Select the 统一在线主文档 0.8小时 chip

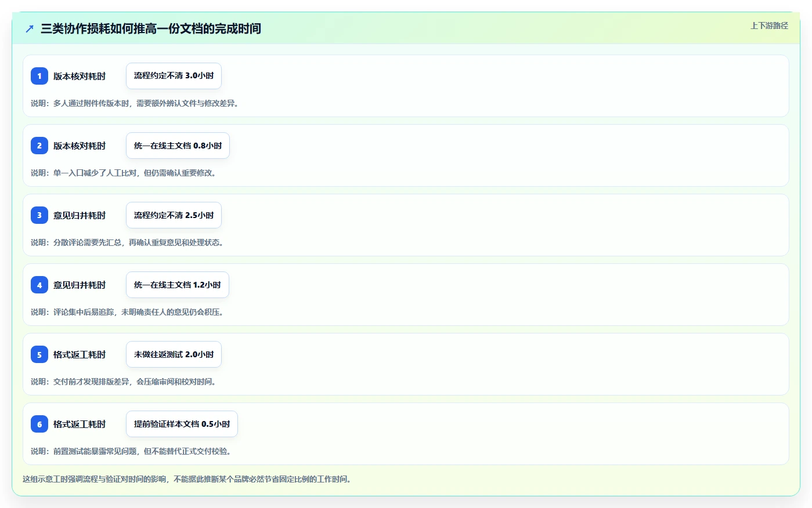178,146
